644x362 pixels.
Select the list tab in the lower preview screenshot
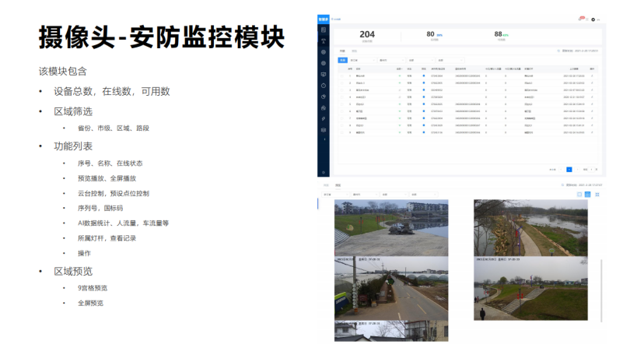coord(326,185)
